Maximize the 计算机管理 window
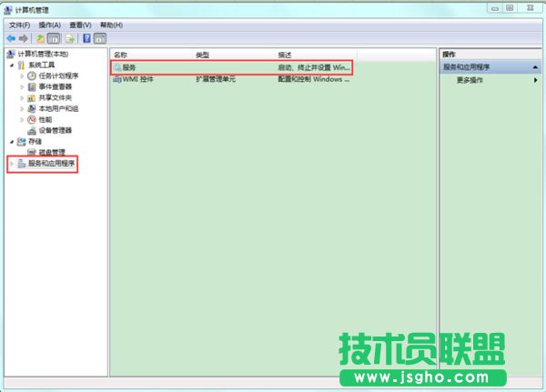Screen dimensions: 546x392 [510, 8]
